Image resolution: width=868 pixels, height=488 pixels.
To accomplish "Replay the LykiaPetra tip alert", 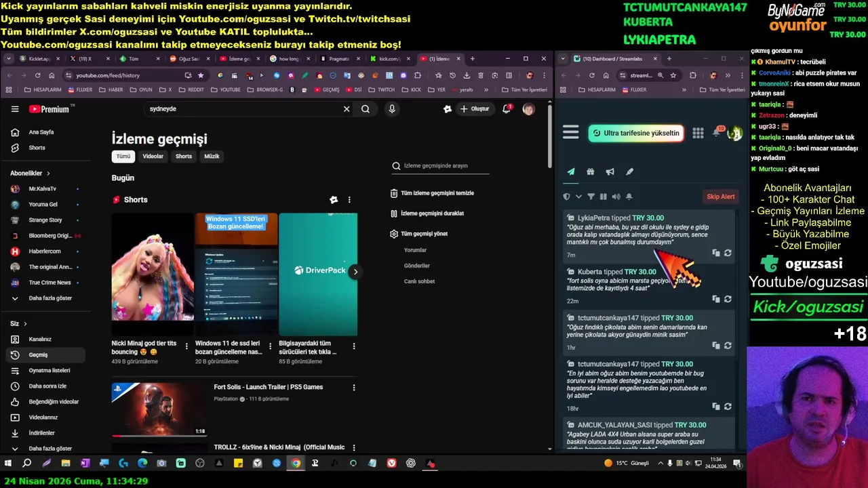I will 728,253.
